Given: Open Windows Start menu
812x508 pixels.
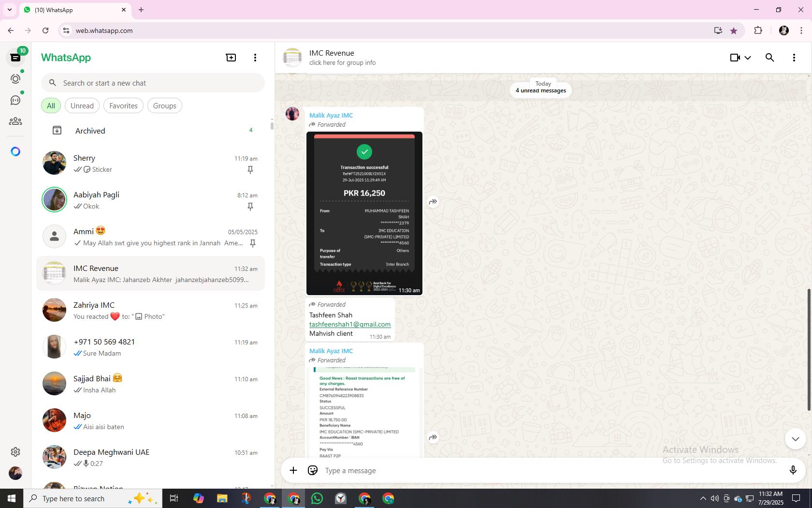Looking at the screenshot, I should (12, 498).
